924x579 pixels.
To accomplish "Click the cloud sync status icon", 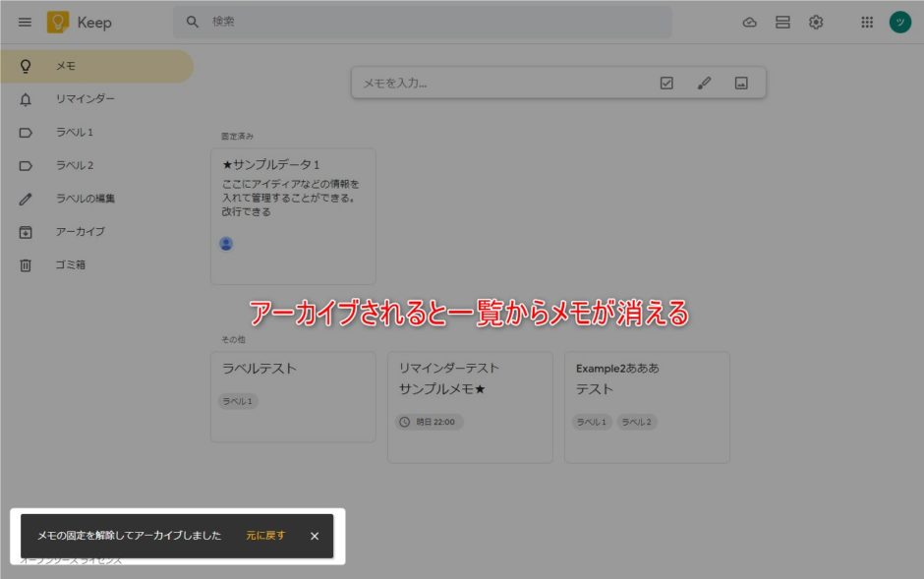I will (750, 23).
